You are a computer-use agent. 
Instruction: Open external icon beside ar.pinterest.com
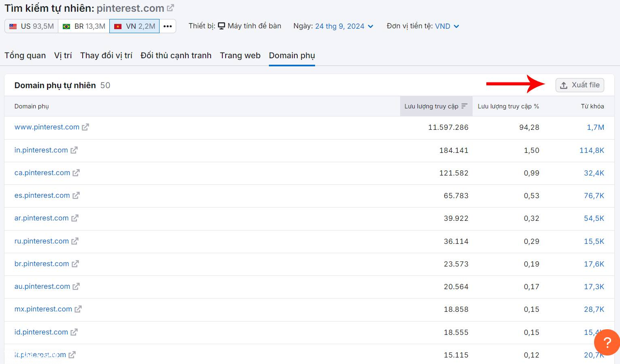click(75, 218)
